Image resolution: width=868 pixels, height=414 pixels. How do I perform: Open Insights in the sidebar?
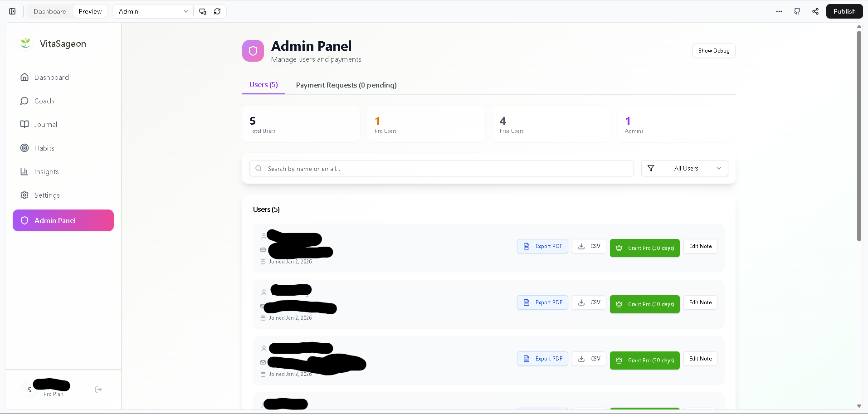tap(46, 171)
